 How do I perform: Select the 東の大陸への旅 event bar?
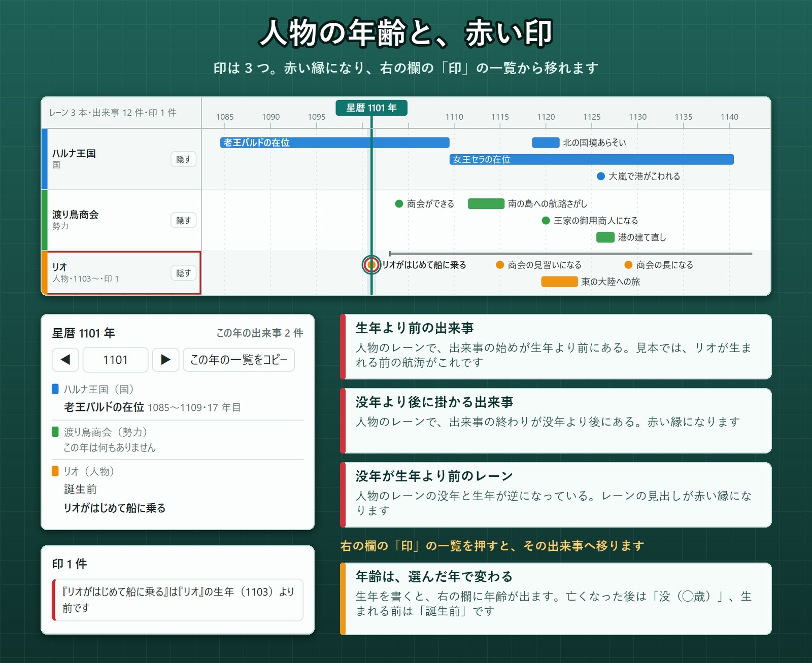tap(559, 282)
